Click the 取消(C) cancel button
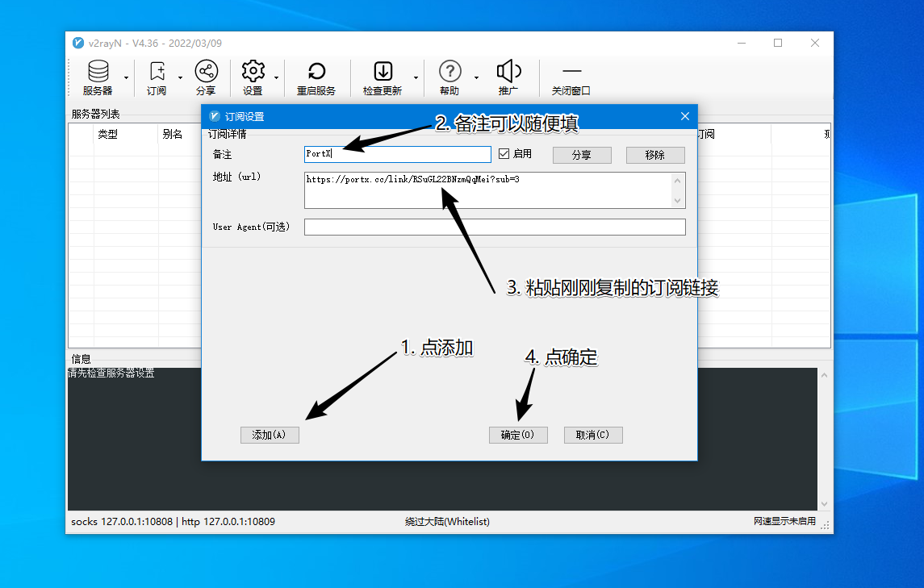 coord(593,435)
